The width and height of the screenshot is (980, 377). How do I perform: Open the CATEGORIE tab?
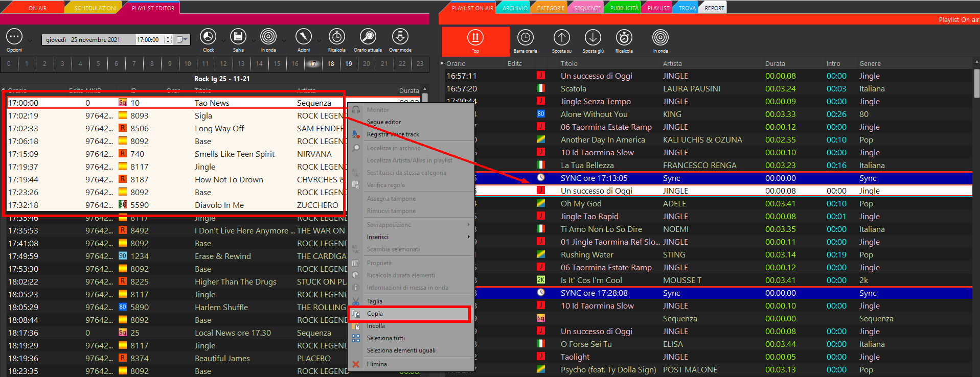point(551,8)
